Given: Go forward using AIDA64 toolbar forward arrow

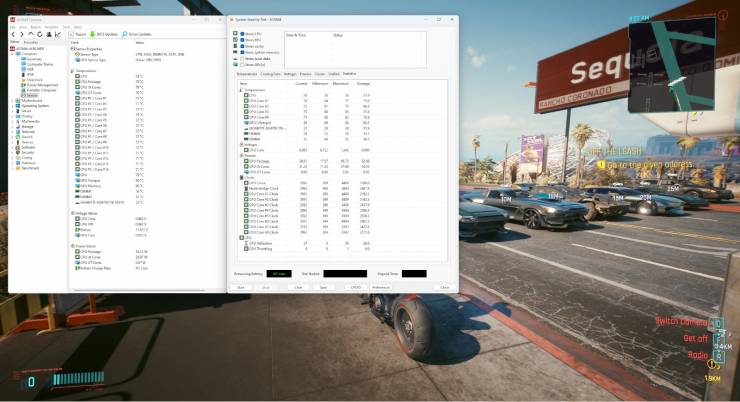Looking at the screenshot, I should pyautogui.click(x=22, y=34).
